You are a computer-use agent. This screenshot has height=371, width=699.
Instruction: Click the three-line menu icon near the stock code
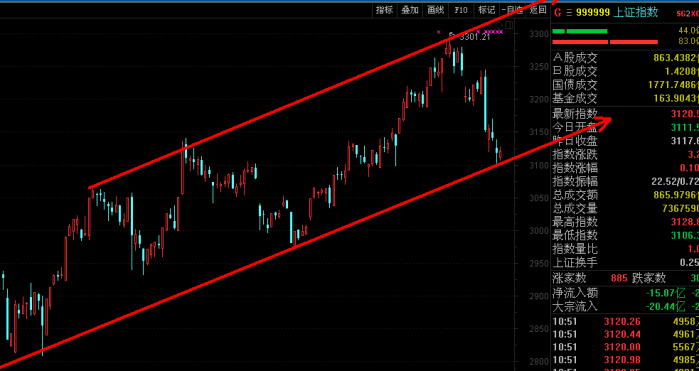click(569, 12)
